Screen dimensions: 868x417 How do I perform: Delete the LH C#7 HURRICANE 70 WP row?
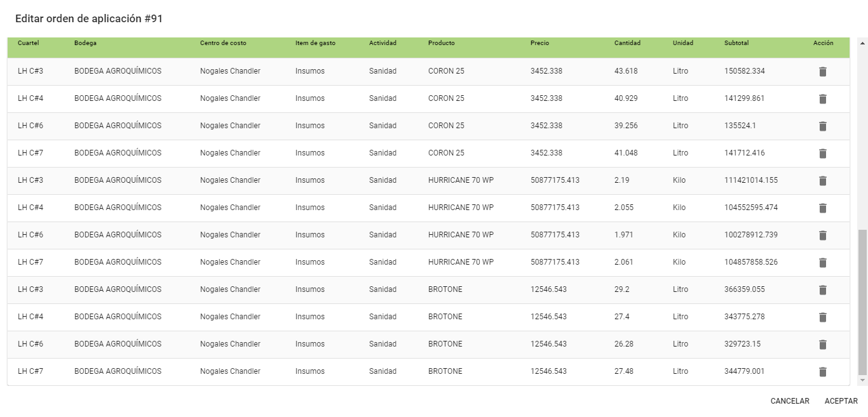(x=822, y=263)
